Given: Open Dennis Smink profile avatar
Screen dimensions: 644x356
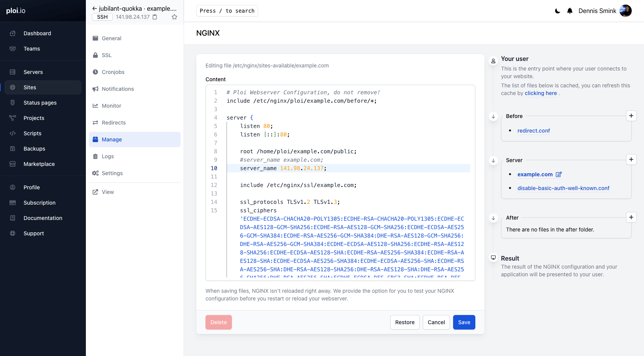Looking at the screenshot, I should [x=626, y=11].
